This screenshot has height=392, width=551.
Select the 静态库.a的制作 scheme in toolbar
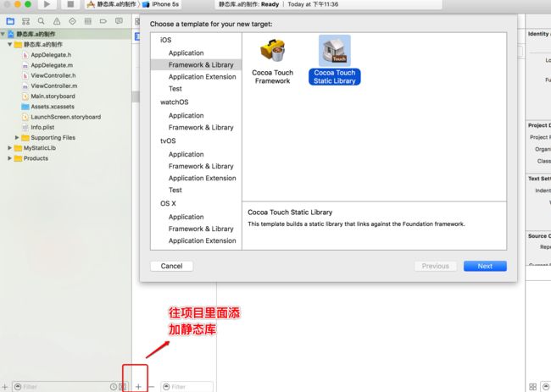tap(111, 4)
